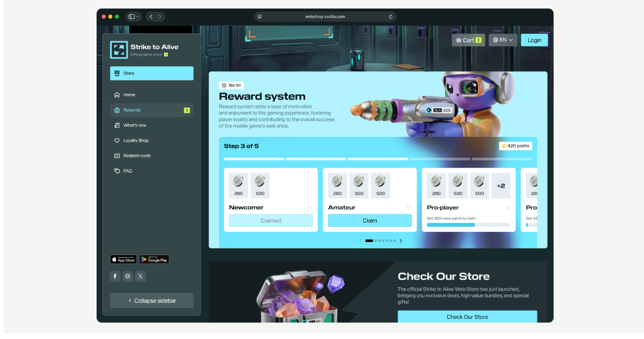Click the "Step 3 of 5" label
Viewport: 644px width, 339px height.
241,146
